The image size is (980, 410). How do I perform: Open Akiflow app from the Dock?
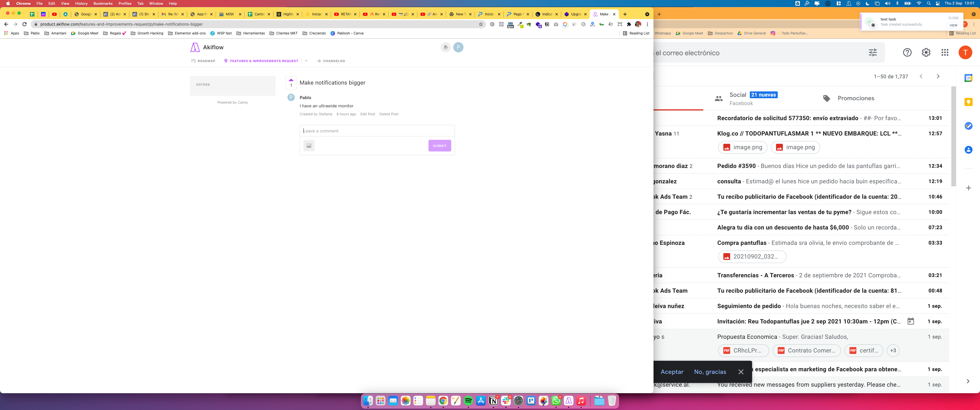pyautogui.click(x=569, y=401)
